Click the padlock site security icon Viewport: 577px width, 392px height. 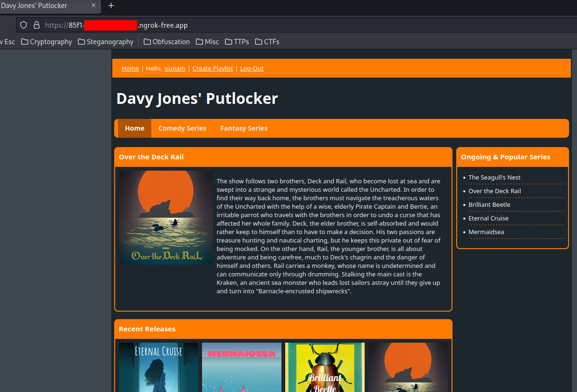tap(37, 25)
